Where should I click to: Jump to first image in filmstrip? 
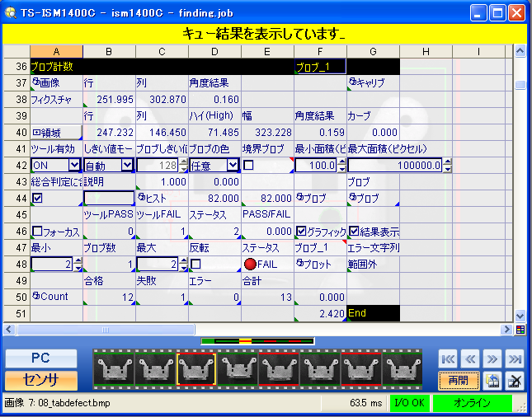[447, 358]
